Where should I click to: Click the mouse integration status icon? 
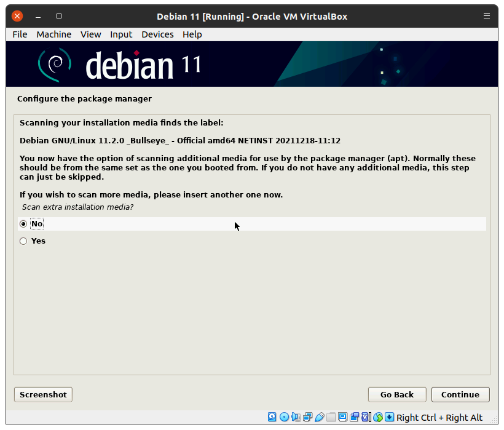click(x=378, y=417)
